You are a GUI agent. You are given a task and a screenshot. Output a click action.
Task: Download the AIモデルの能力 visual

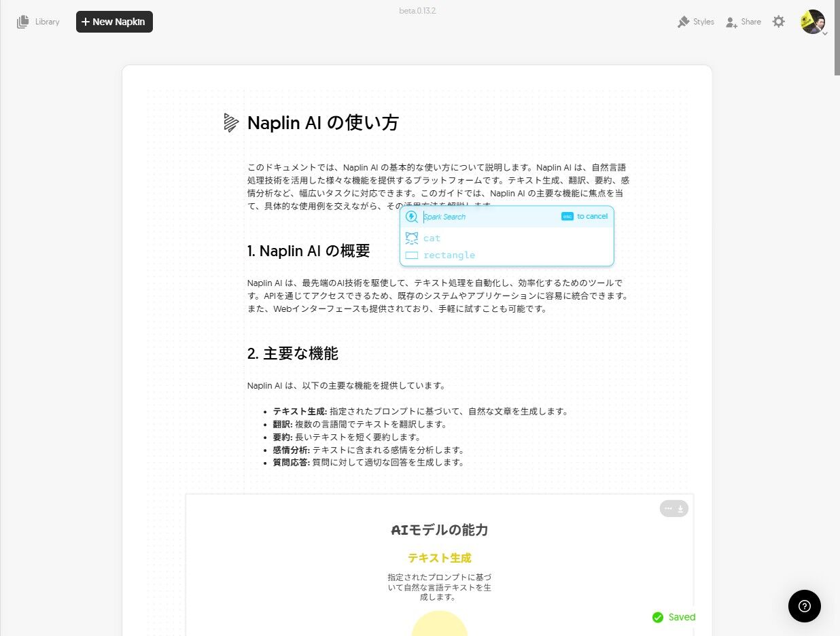coord(680,508)
